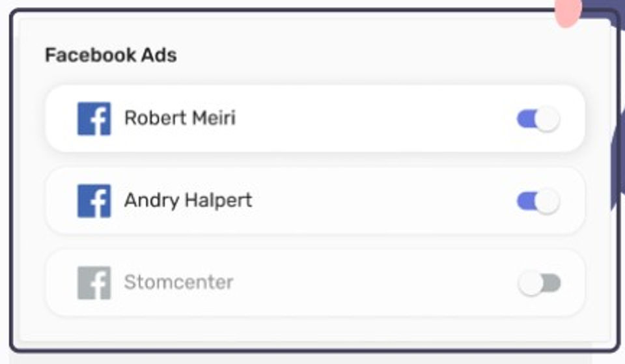Click the greyed Facebook icon beside Stomcenter
Screen dimensions: 625x364
click(x=94, y=283)
